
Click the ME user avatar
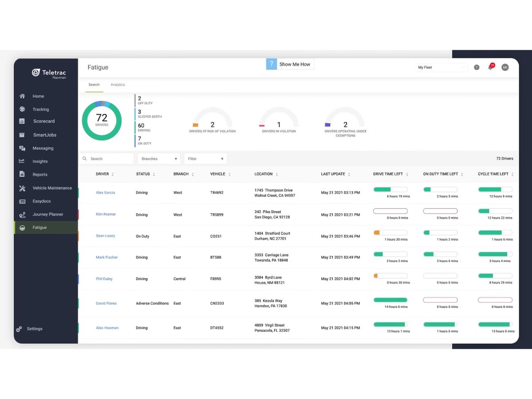click(x=505, y=67)
